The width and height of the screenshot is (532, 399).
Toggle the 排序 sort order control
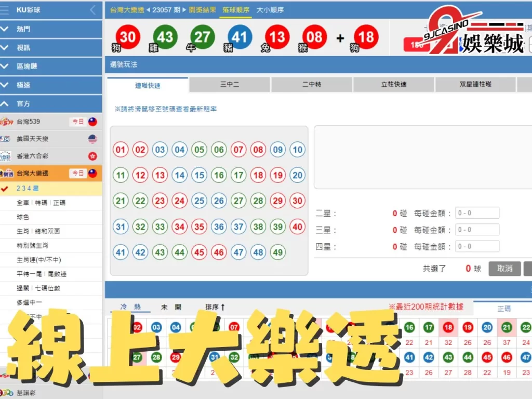(213, 307)
